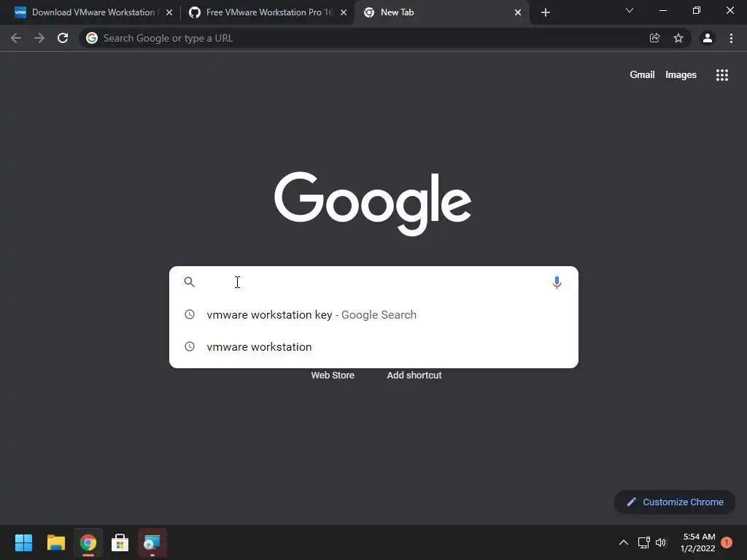Open a new browser tab
Image resolution: width=747 pixels, height=560 pixels.
coord(546,12)
